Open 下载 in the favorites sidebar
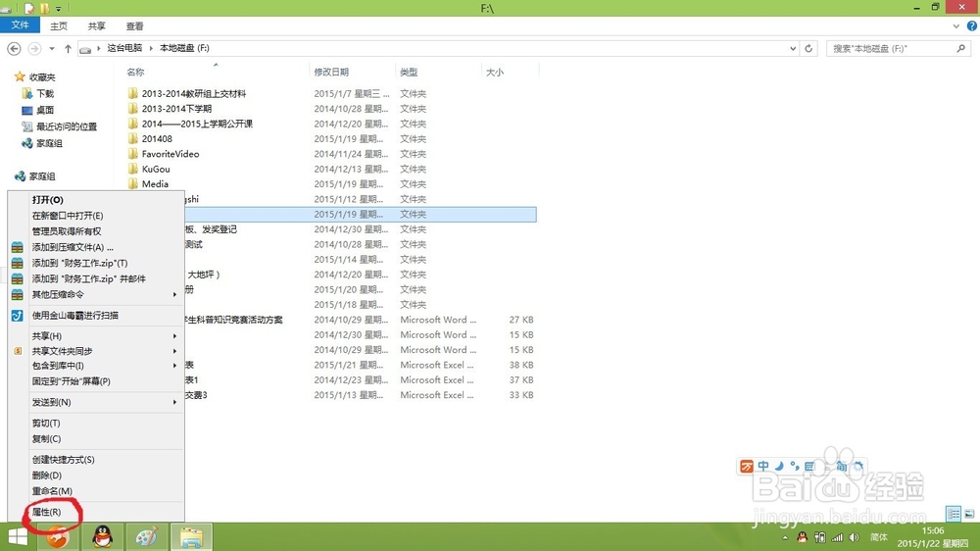Image resolution: width=980 pixels, height=551 pixels. pos(45,94)
